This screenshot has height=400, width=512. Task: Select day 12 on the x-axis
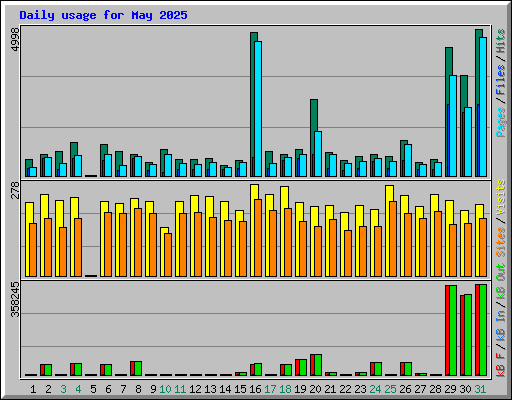coord(195,389)
